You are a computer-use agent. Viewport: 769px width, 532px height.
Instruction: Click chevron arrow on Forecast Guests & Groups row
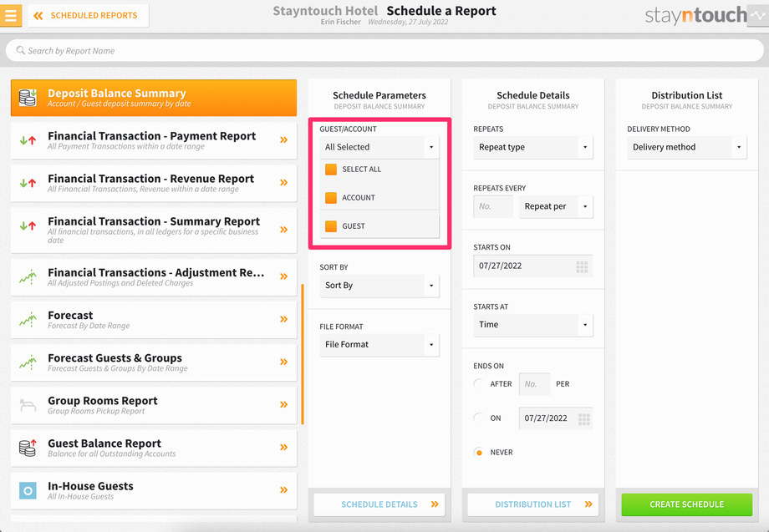[283, 362]
